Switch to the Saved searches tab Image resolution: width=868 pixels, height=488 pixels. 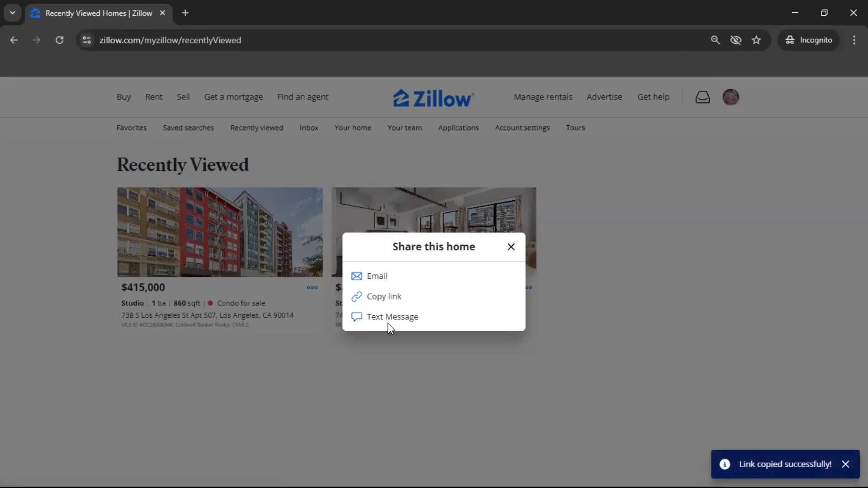[x=189, y=128]
